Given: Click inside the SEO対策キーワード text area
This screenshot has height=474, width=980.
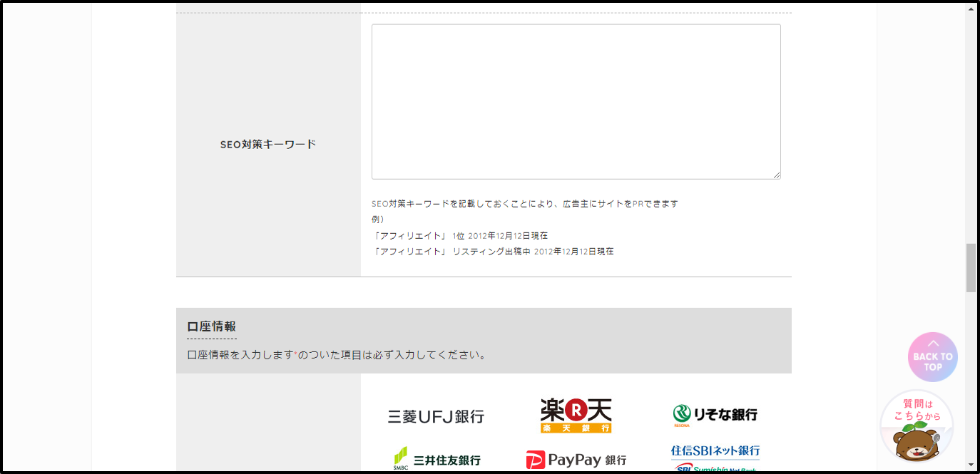Looking at the screenshot, I should point(576,101).
